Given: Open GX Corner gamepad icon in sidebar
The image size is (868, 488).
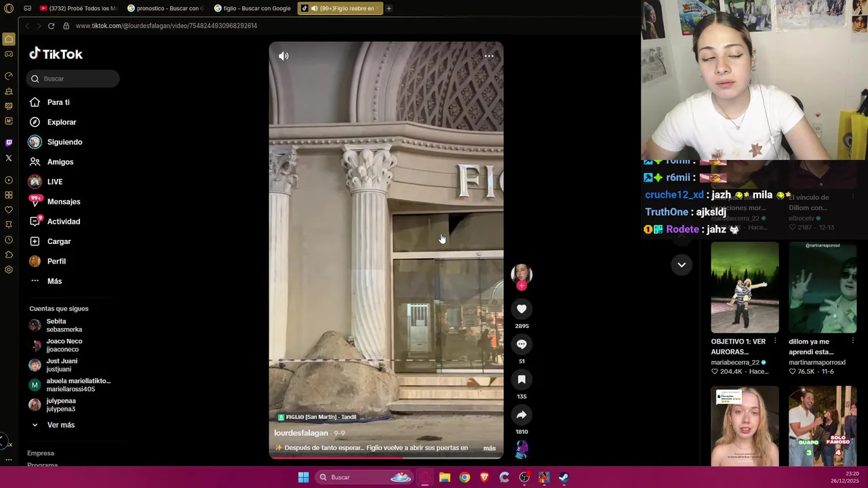Looking at the screenshot, I should (x=9, y=54).
